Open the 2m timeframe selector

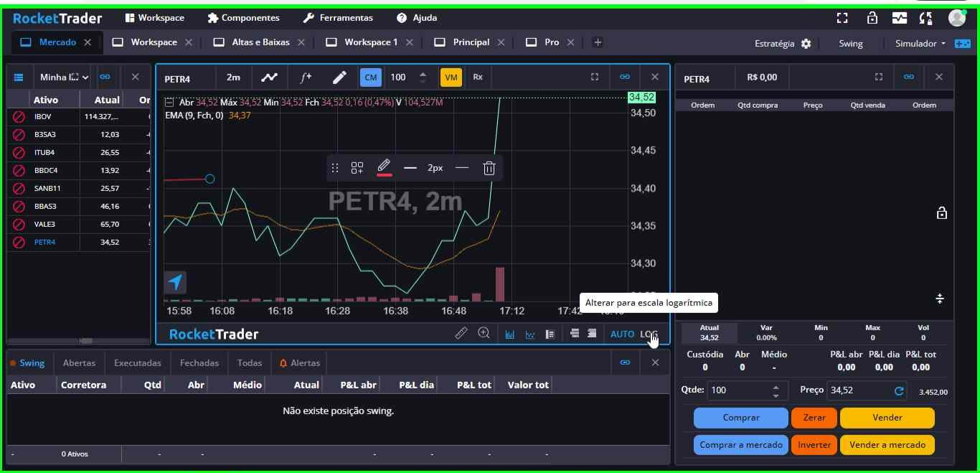[234, 77]
